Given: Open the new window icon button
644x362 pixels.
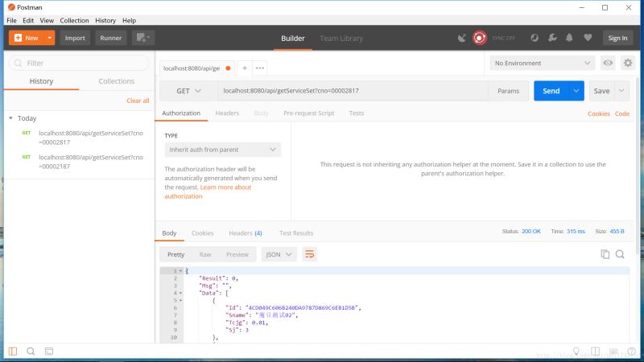Looking at the screenshot, I should pos(142,37).
